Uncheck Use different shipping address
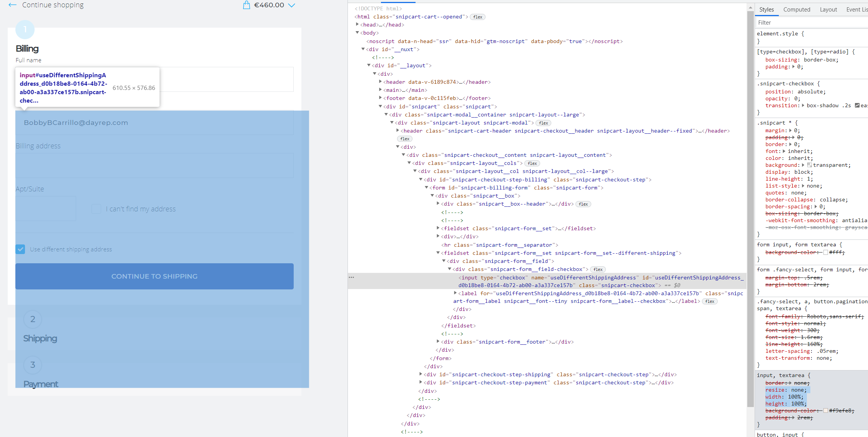This screenshot has height=437, width=868. [20, 249]
